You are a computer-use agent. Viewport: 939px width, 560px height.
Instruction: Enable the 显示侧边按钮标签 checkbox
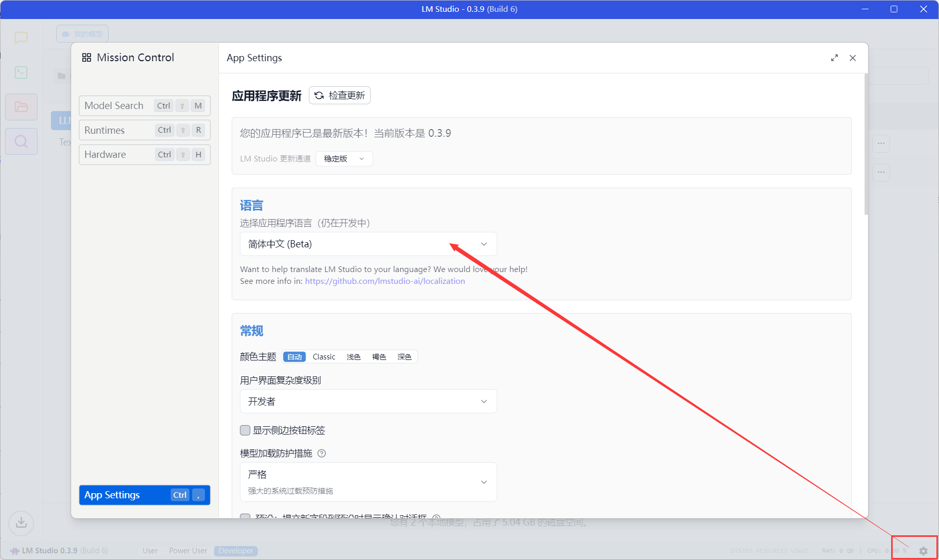[245, 430]
